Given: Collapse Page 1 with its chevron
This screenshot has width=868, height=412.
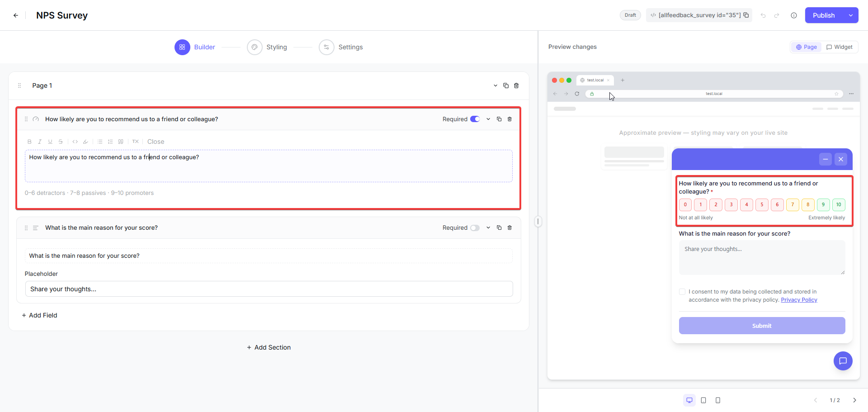Looking at the screenshot, I should [495, 85].
